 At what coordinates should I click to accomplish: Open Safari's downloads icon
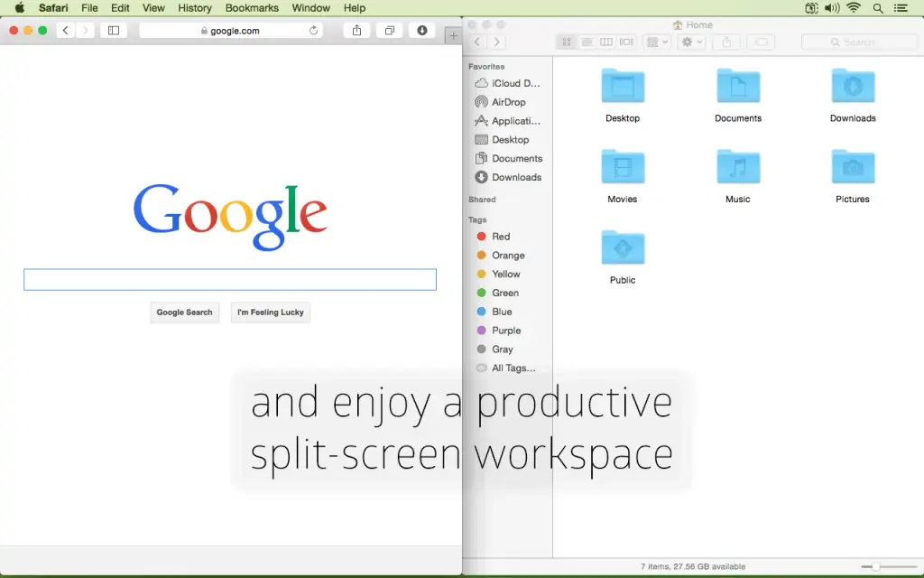[422, 30]
